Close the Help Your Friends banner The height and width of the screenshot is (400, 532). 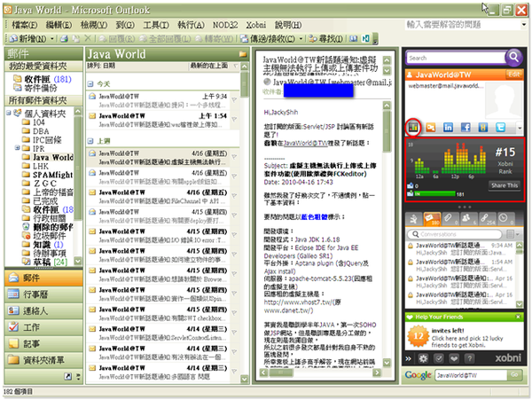click(518, 317)
